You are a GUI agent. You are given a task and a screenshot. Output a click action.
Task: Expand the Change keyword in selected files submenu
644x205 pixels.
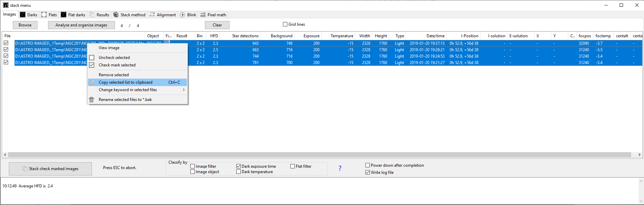(138, 90)
